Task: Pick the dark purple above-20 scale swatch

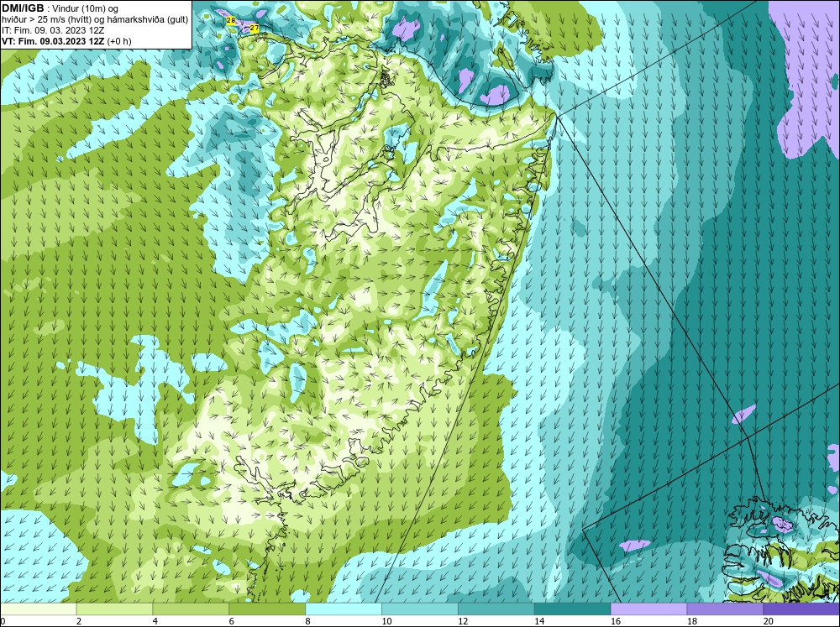Action: pos(801,609)
